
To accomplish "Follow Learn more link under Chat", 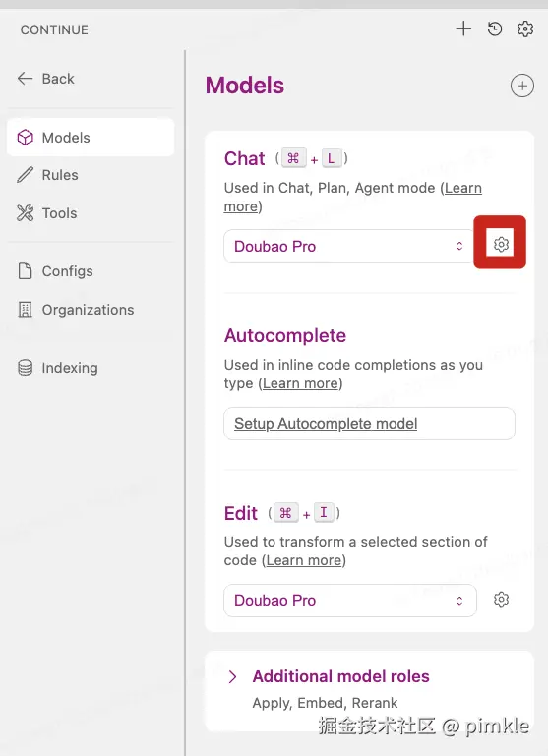I will [x=352, y=197].
